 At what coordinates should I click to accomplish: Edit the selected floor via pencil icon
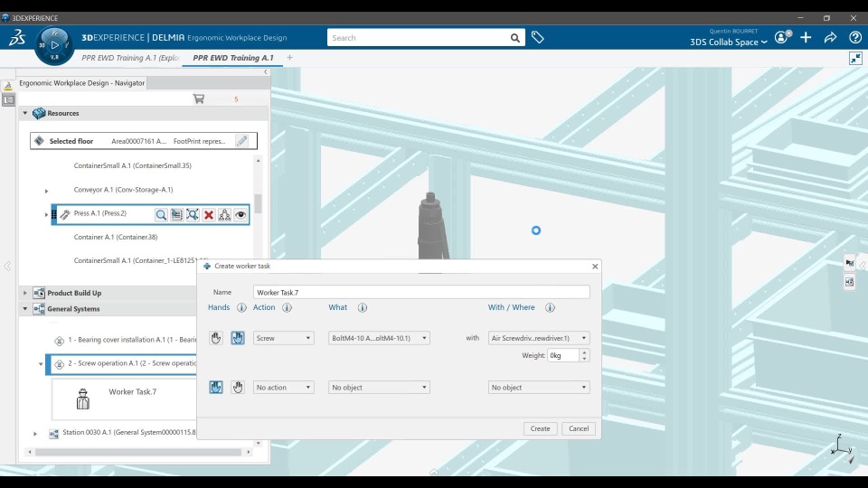coord(241,141)
